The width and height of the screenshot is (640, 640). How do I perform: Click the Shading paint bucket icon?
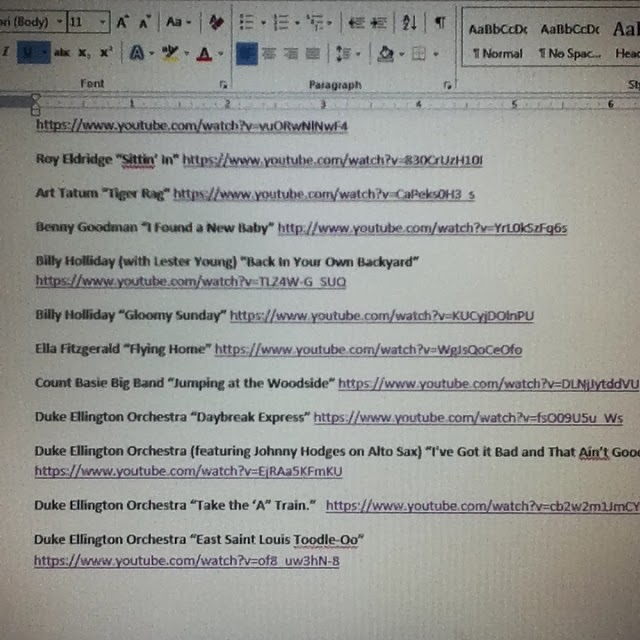pyautogui.click(x=385, y=53)
